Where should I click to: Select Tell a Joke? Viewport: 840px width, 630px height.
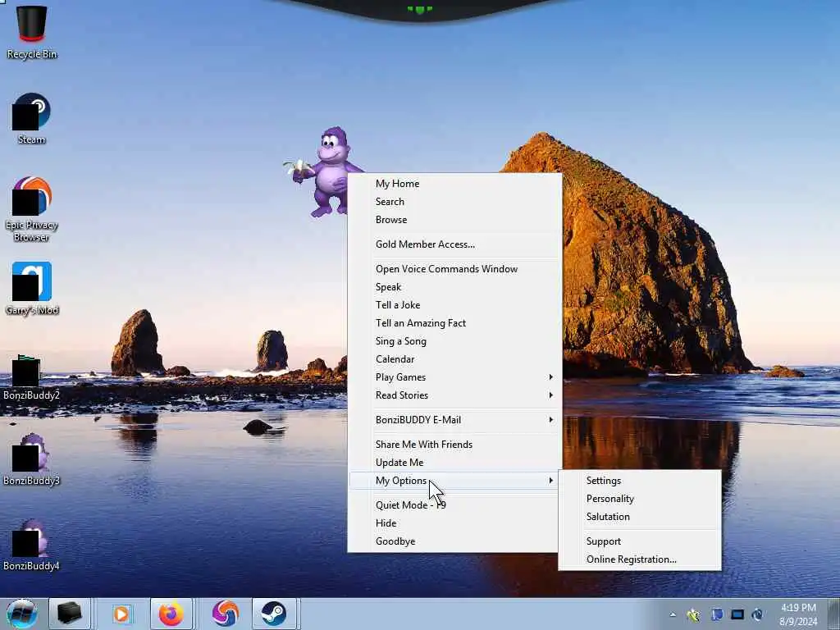453,305
